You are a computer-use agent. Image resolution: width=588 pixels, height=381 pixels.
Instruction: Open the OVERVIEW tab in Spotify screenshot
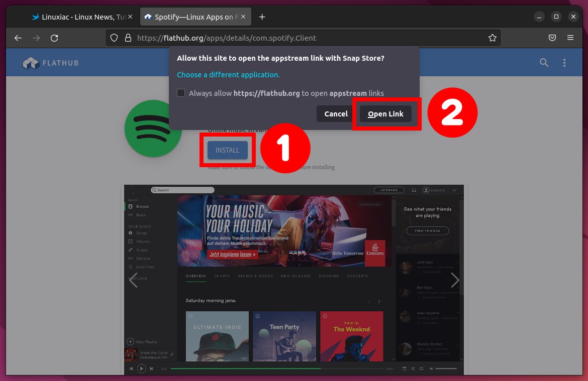(196, 276)
